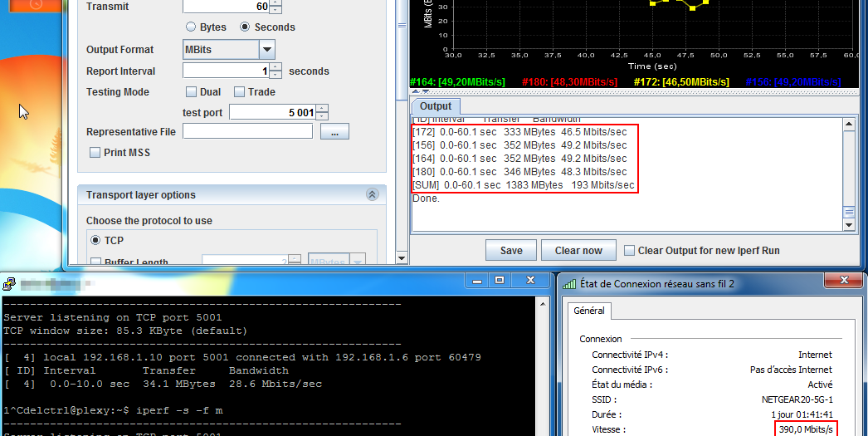The width and height of the screenshot is (868, 436).
Task: Click the Clear now button
Action: [x=578, y=251]
